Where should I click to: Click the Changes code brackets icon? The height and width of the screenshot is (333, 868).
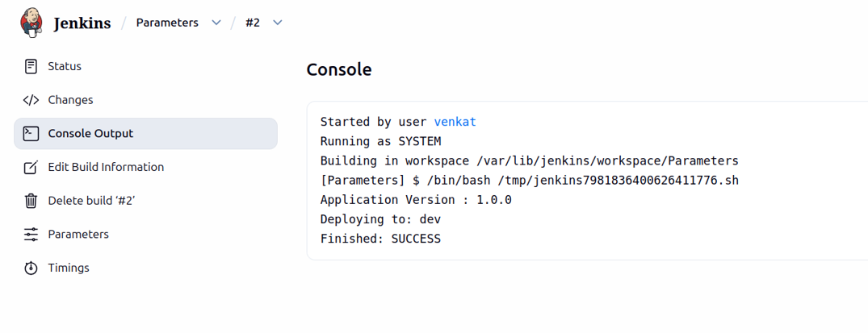(x=31, y=100)
